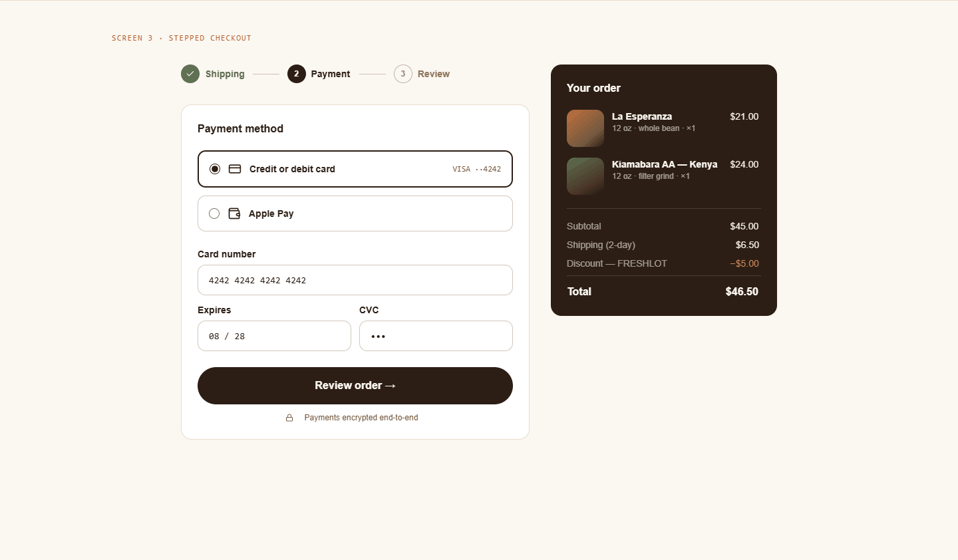Click the Card number label
Image resolution: width=958 pixels, height=560 pixels.
point(226,254)
